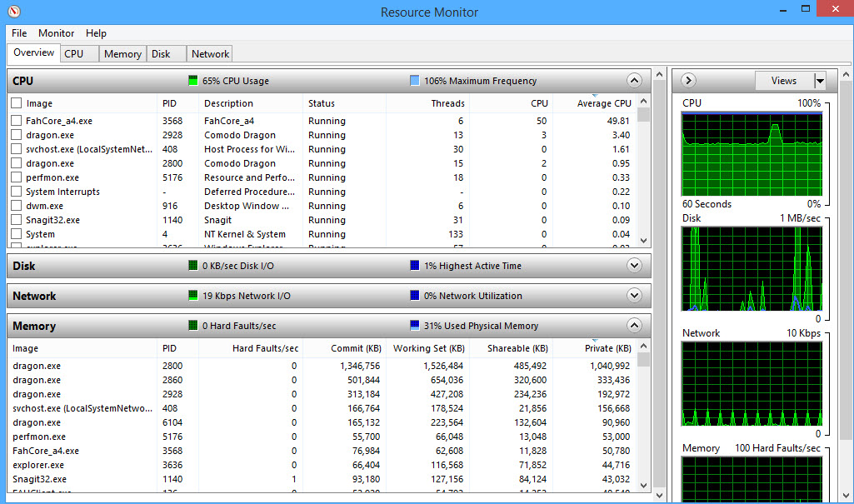Open the Help menu
Viewport: 854px width, 504px height.
click(x=96, y=33)
